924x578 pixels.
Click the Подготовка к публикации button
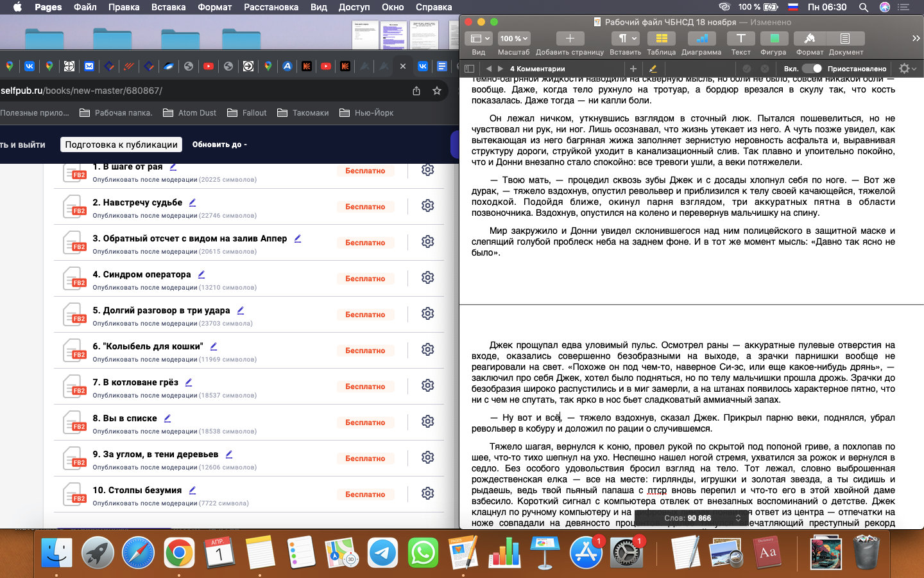coord(121,144)
